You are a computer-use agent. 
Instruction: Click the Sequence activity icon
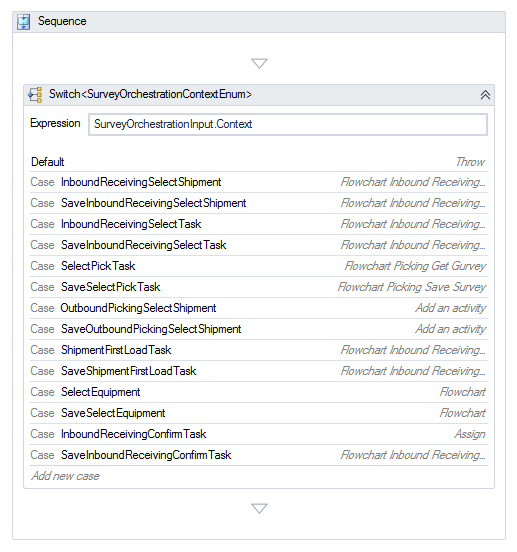[24, 22]
